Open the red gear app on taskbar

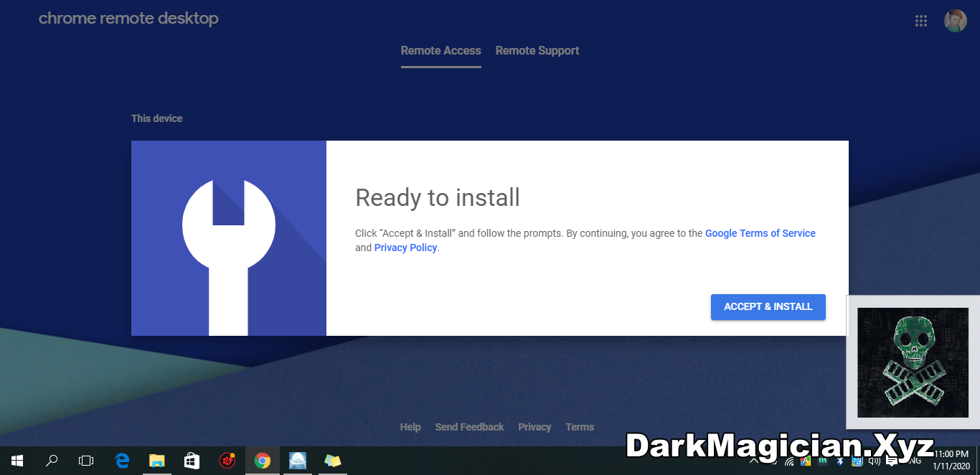point(227,461)
